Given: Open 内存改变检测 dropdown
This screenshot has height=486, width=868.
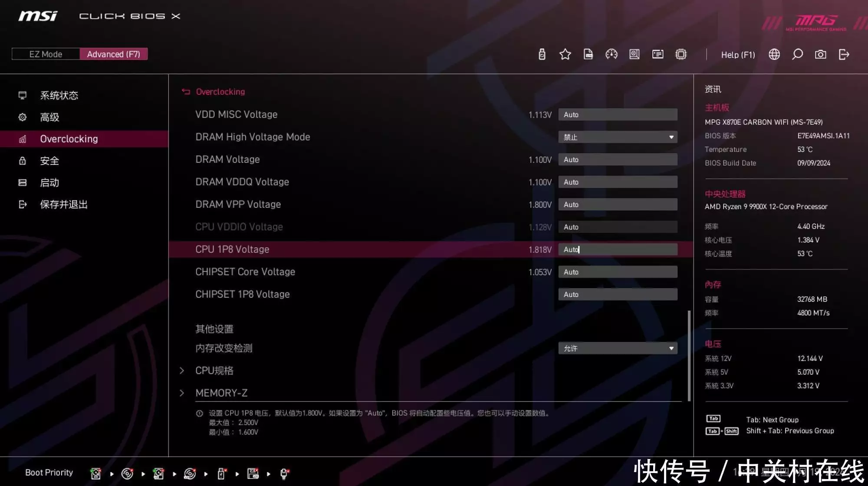Looking at the screenshot, I should (x=618, y=348).
